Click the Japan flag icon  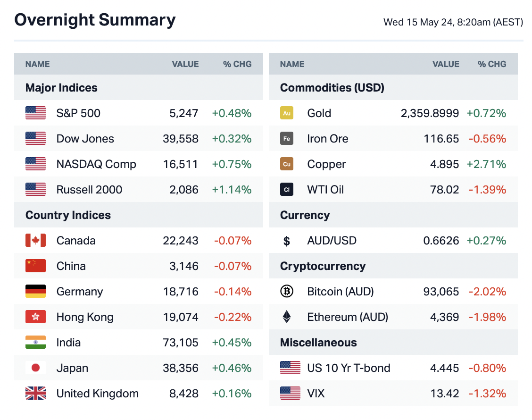click(x=35, y=368)
